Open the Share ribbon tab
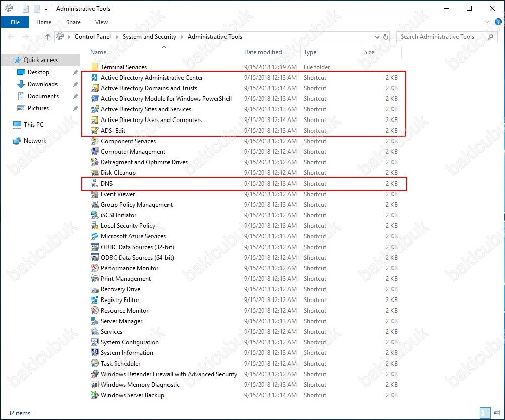The width and height of the screenshot is (505, 420). 74,22
